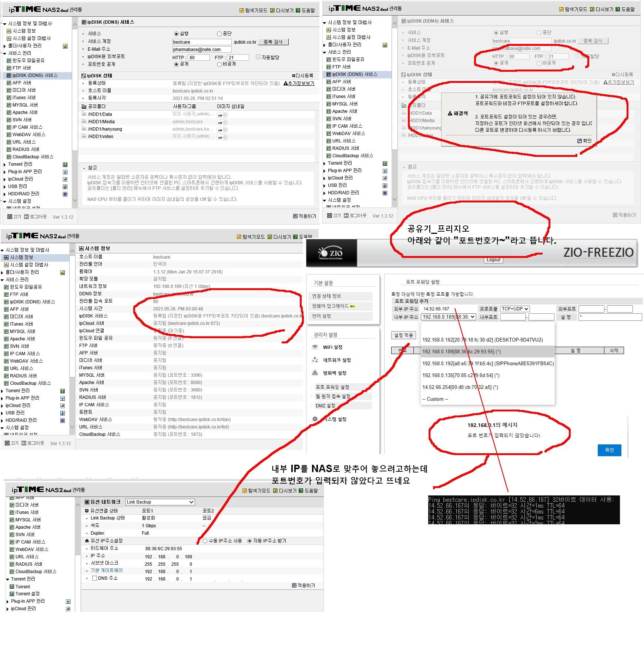The height and width of the screenshot is (666, 644).
Task: Click 폴더/사용자 관리 folder icon in top-left window
Action: (65, 46)
